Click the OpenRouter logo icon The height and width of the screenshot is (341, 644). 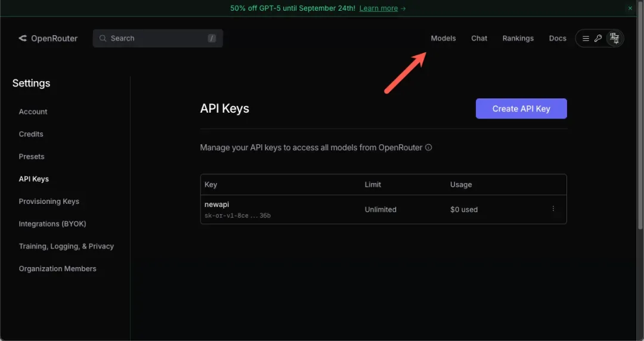(23, 38)
